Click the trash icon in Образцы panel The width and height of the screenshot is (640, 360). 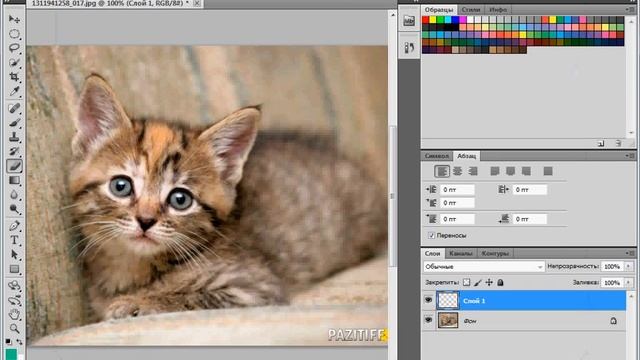(x=619, y=143)
